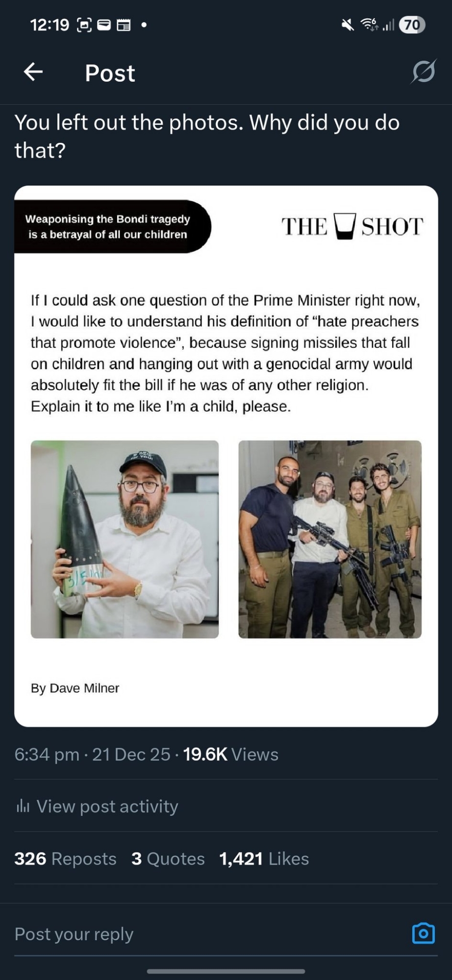Screen dimensions: 452x980
Task: Tap the Grok icon in header
Action: pos(423,73)
